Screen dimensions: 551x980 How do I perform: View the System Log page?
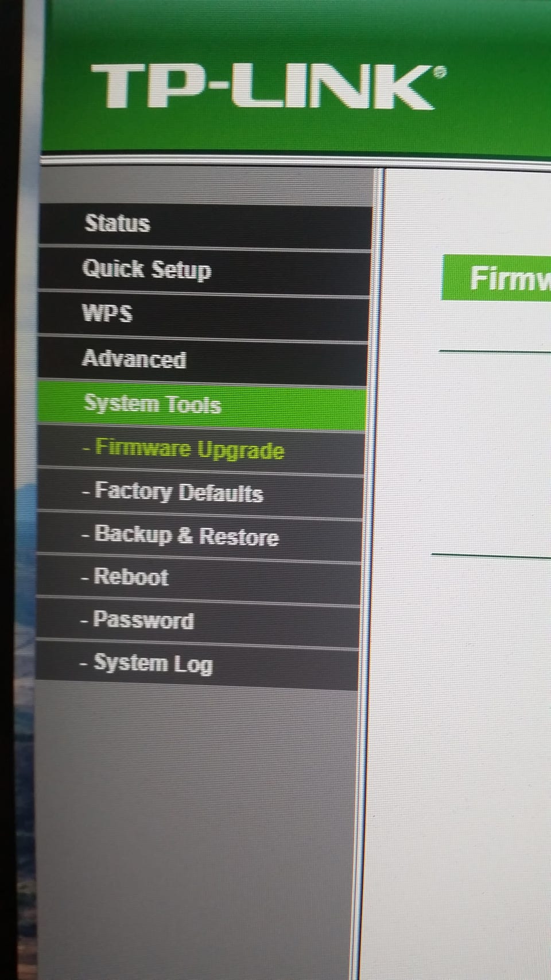[197, 666]
